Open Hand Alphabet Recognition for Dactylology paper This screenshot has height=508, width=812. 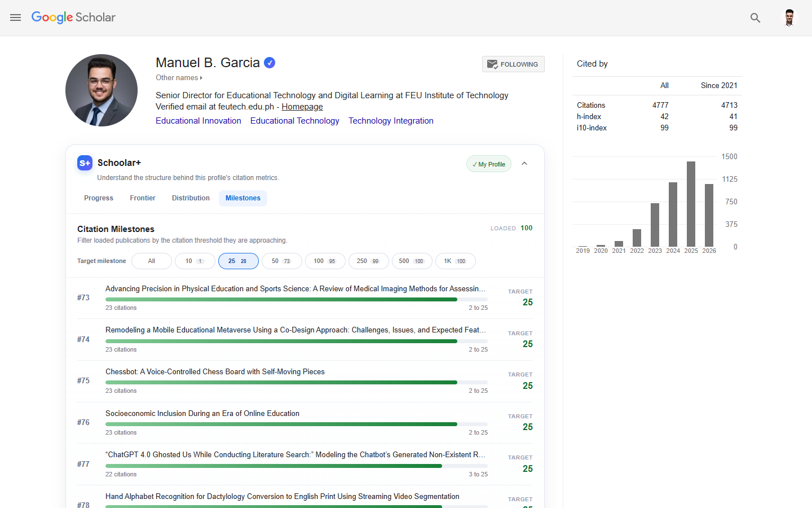point(283,497)
